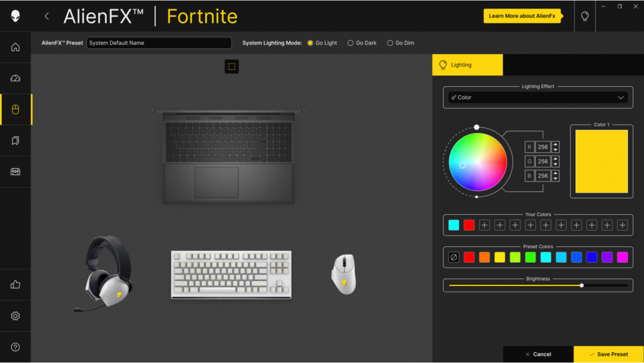This screenshot has width=644, height=363.
Task: Click the Save Preset button
Action: [x=609, y=355]
